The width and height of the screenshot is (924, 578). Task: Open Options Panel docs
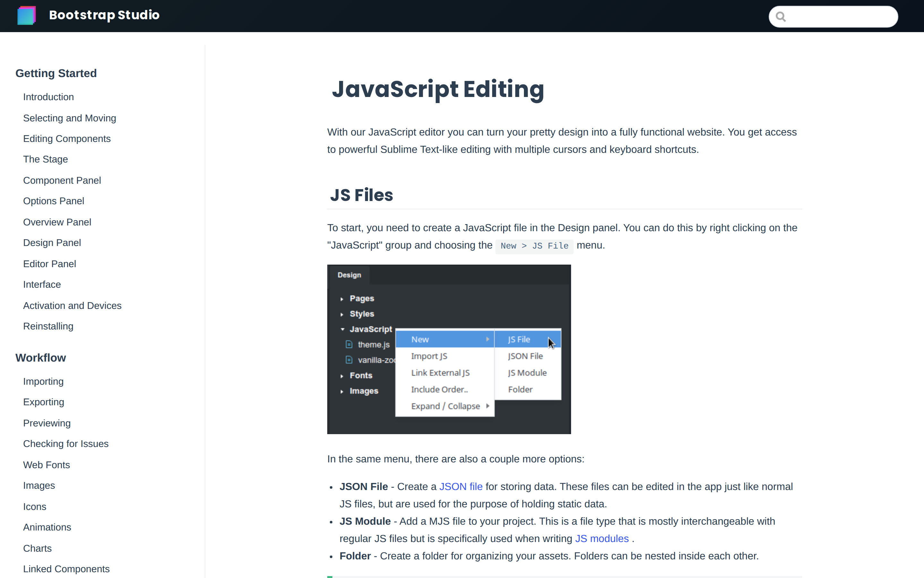[x=54, y=201]
